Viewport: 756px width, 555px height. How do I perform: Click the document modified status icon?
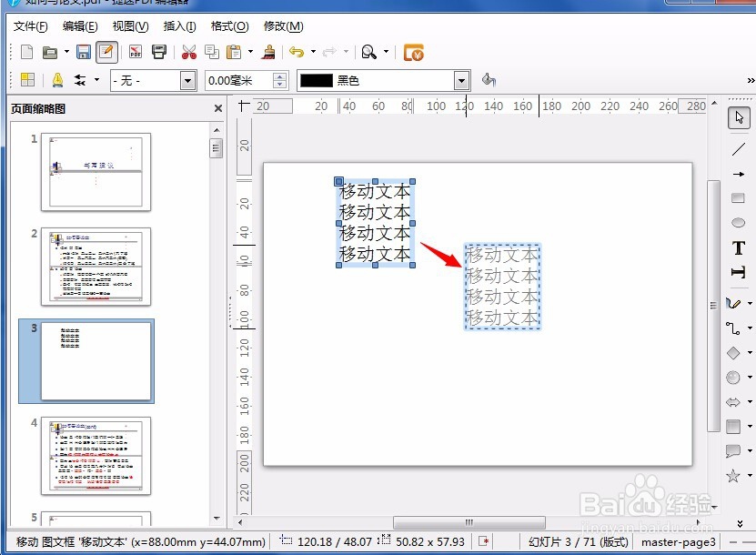click(483, 541)
